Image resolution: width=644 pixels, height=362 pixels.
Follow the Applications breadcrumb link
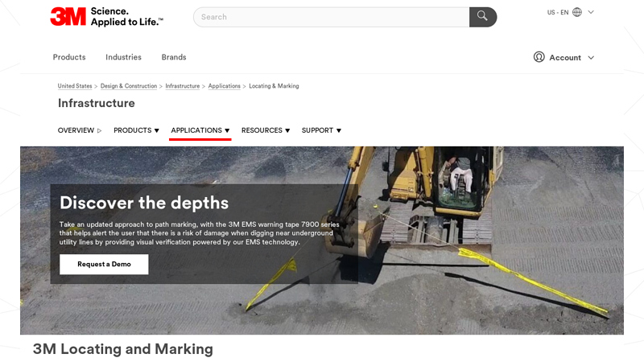point(225,86)
